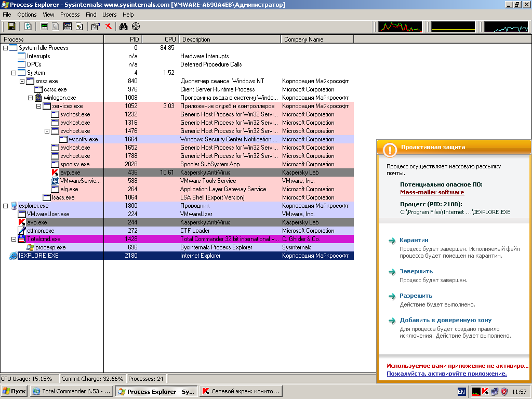
Task: Toggle the process tree view icon
Action: pyautogui.click(x=56, y=26)
